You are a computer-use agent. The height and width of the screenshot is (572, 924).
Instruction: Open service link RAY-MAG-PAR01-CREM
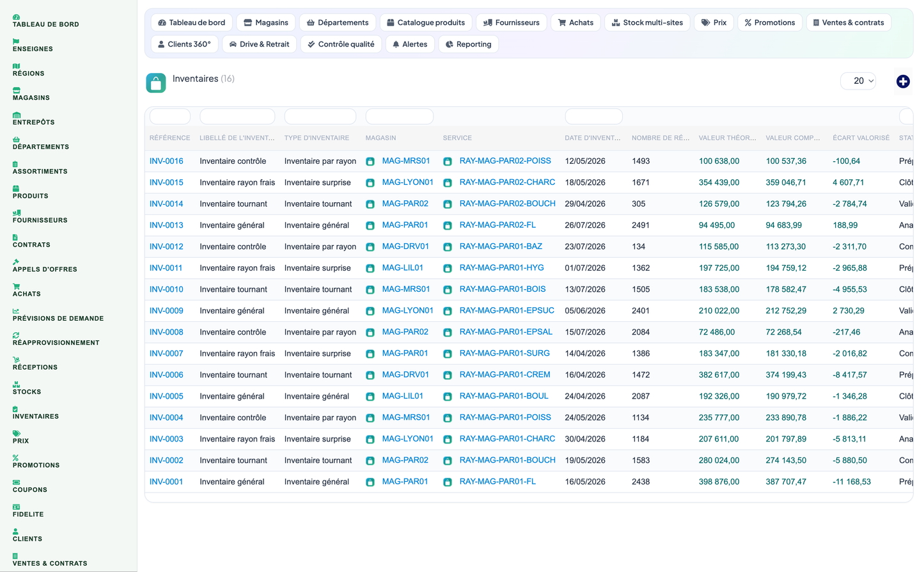[x=505, y=375]
